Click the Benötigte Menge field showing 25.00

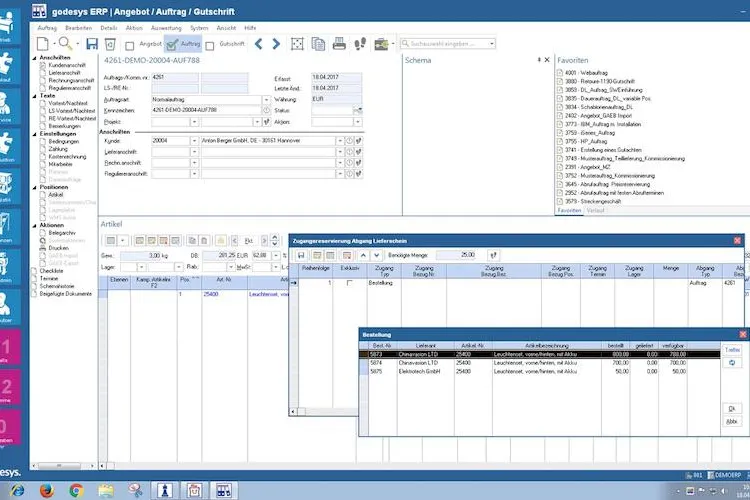click(x=458, y=255)
